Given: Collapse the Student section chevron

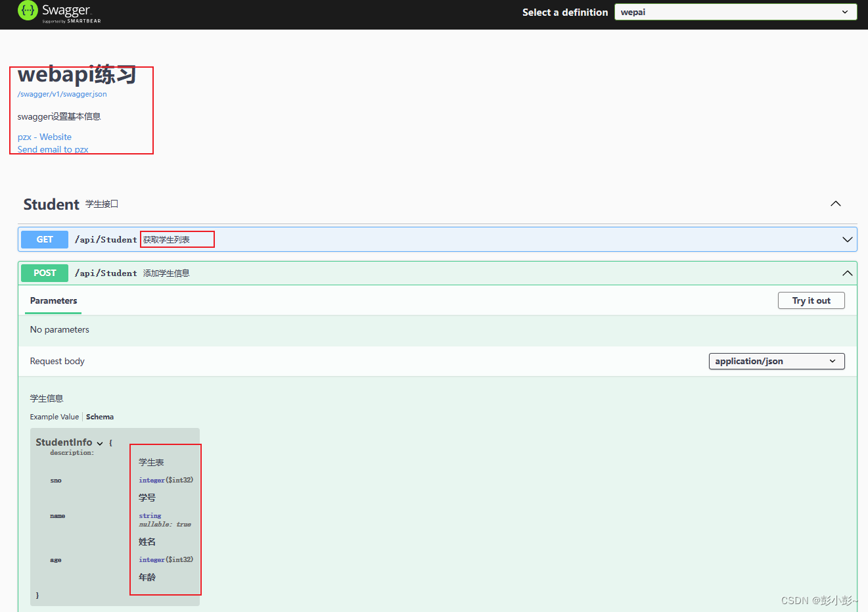Looking at the screenshot, I should point(836,204).
